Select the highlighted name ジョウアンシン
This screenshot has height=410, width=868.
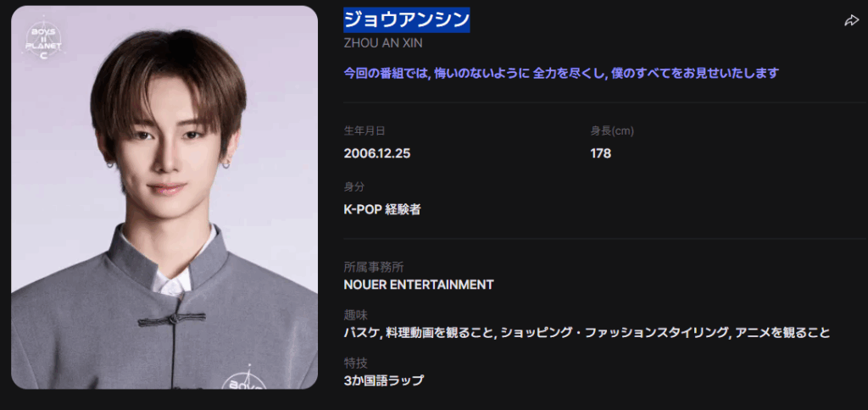407,20
